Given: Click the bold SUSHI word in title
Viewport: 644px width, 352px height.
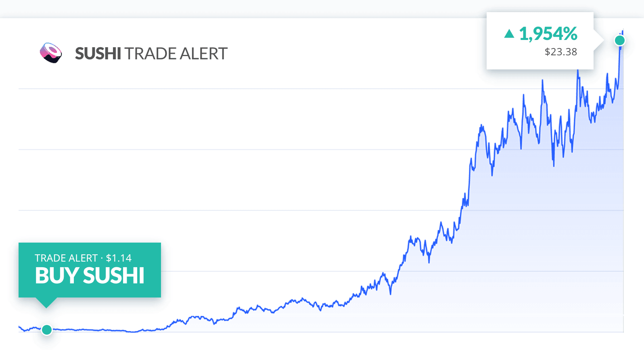Looking at the screenshot, I should pyautogui.click(x=98, y=53).
